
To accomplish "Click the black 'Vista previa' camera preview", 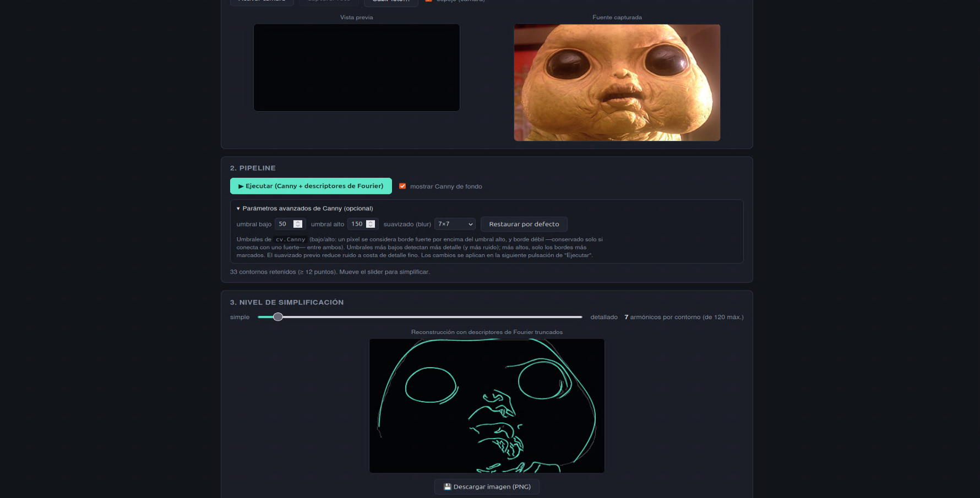I will [356, 68].
